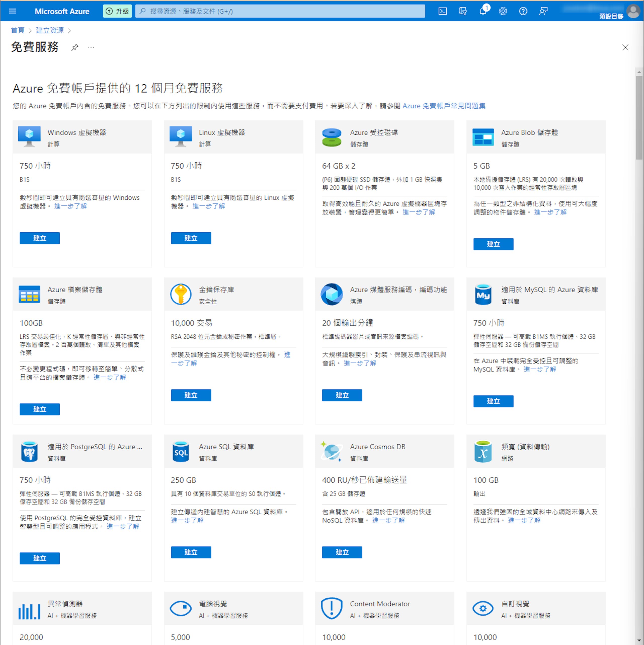This screenshot has width=644, height=645.
Task: Go to 建立資源 breadcrumb
Action: (x=50, y=30)
